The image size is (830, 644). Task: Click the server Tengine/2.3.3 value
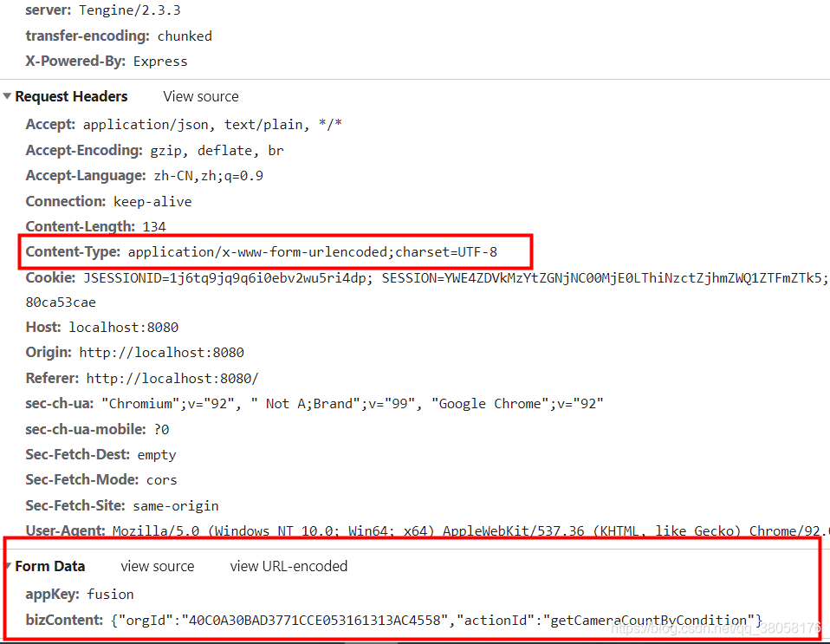pyautogui.click(x=129, y=10)
